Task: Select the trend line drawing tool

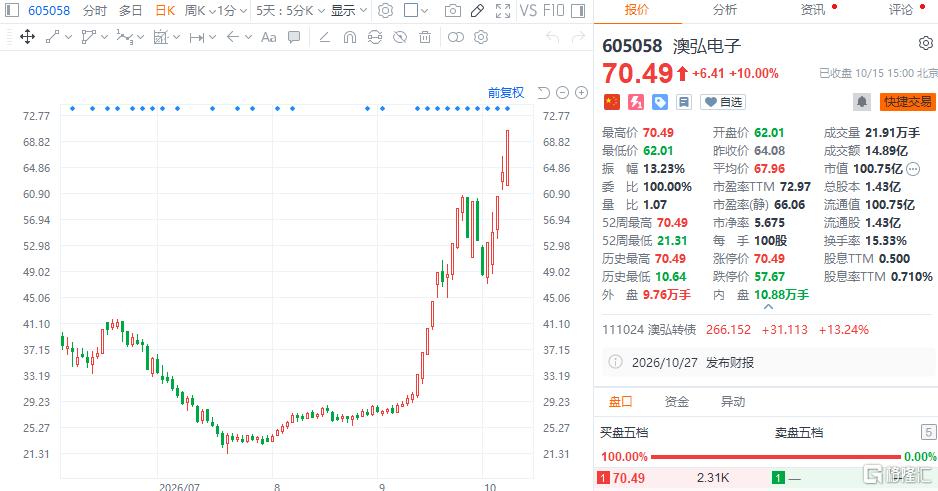Action: [x=53, y=37]
